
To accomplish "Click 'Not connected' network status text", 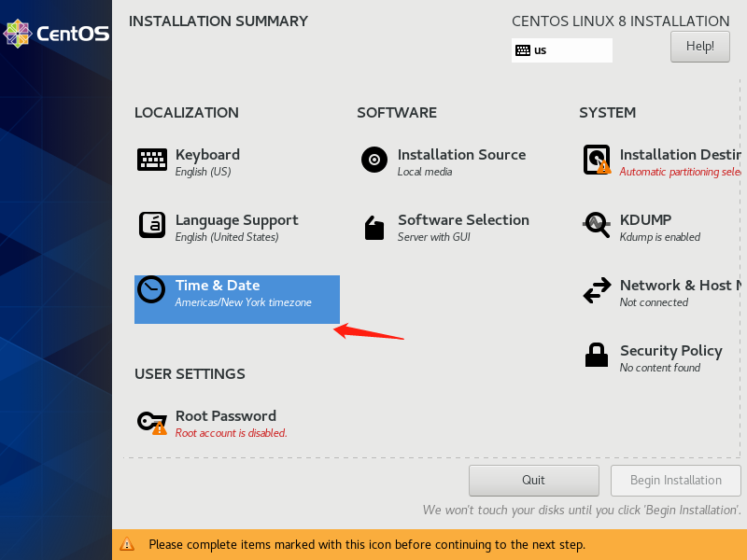I will coord(654,302).
